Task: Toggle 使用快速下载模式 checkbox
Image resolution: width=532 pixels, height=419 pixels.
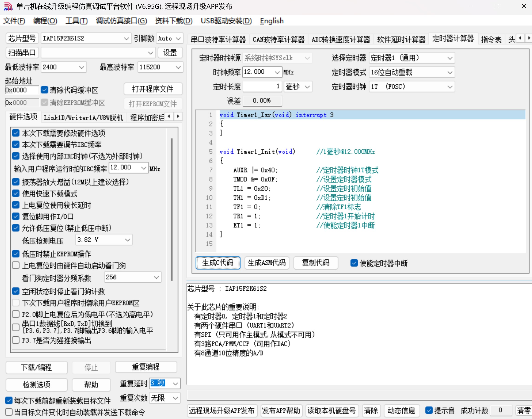Action: pyautogui.click(x=16, y=194)
